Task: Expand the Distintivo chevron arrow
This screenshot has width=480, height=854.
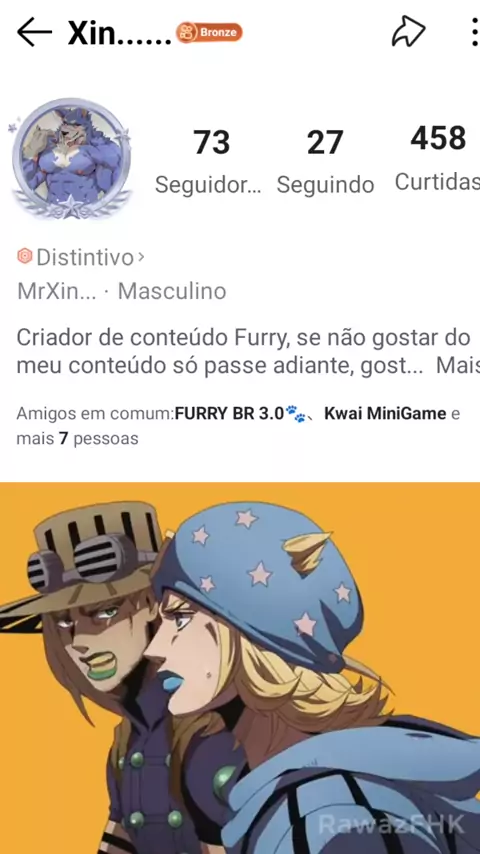Action: (141, 256)
